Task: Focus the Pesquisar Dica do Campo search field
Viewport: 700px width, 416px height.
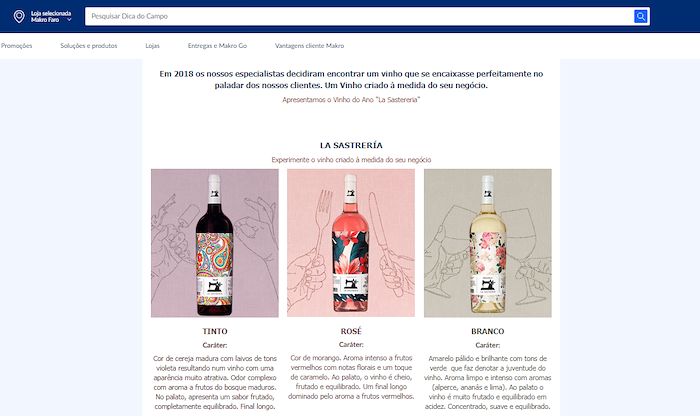Action: (x=359, y=17)
